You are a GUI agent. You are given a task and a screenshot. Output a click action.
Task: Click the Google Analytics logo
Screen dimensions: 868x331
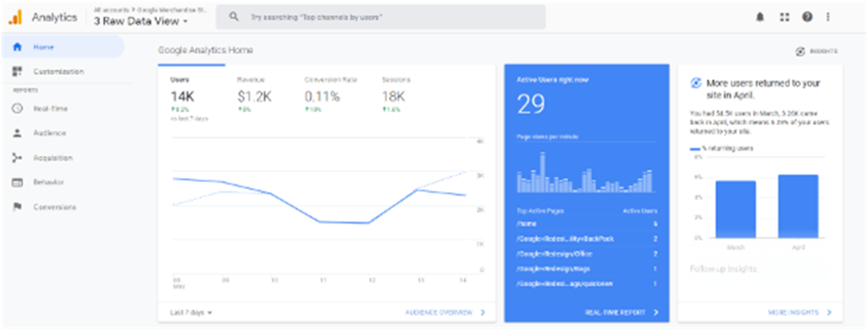15,18
